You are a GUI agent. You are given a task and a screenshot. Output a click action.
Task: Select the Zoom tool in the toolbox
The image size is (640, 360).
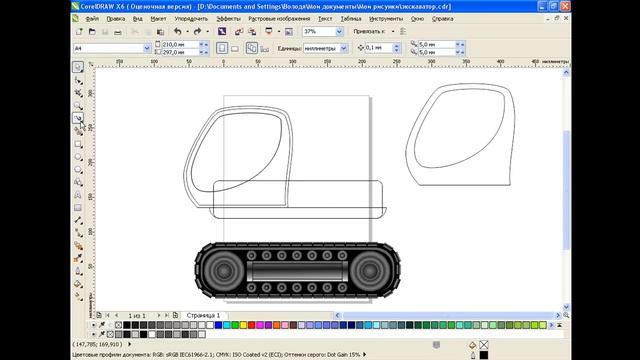78,106
